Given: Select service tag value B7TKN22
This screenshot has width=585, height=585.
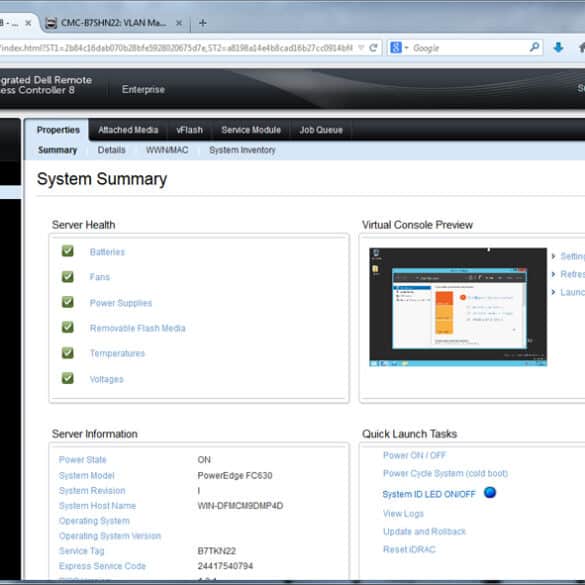Looking at the screenshot, I should click(x=217, y=551).
